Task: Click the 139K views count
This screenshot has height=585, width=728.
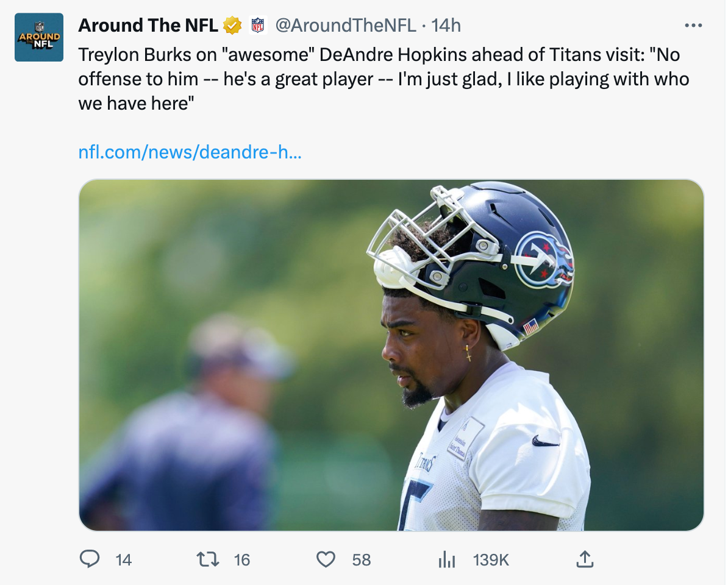Action: (491, 559)
